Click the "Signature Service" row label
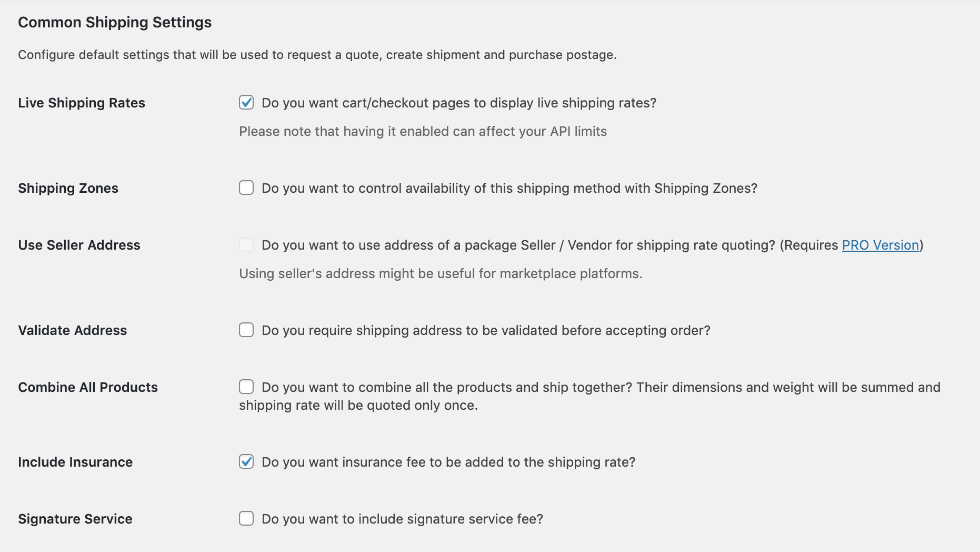 click(75, 519)
